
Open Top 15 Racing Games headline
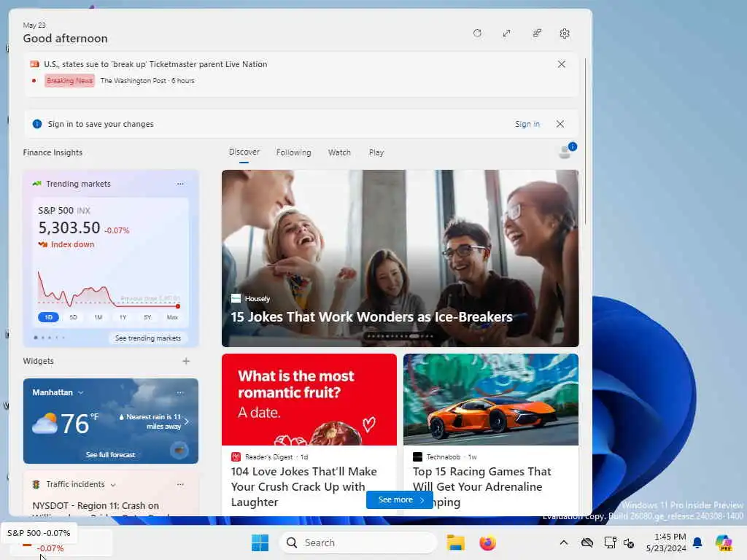pyautogui.click(x=481, y=486)
